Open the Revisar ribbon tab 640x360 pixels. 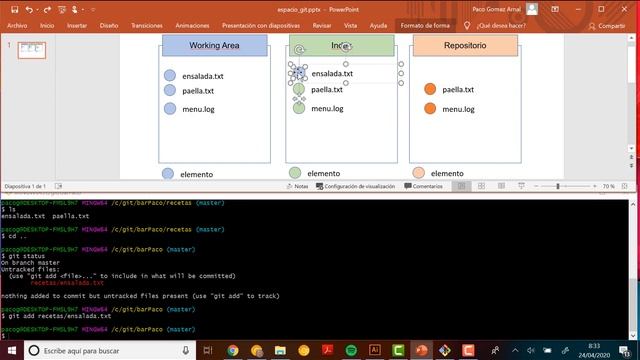pos(322,25)
